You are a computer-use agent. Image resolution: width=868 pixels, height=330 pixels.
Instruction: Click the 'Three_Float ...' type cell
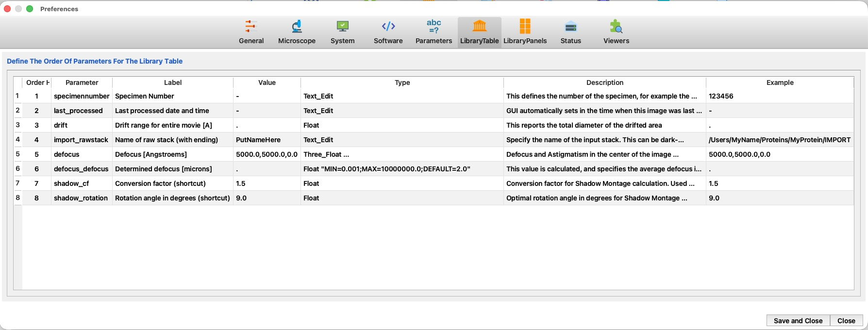tap(402, 154)
